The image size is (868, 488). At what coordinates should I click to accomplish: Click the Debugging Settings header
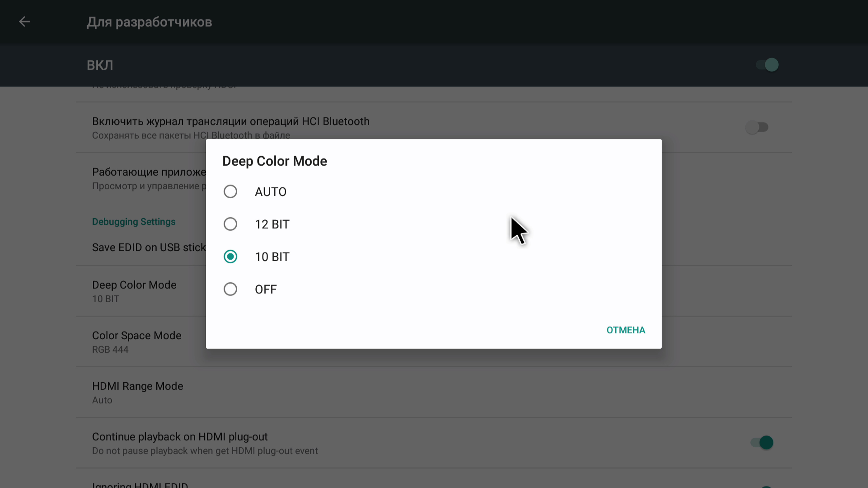point(134,222)
